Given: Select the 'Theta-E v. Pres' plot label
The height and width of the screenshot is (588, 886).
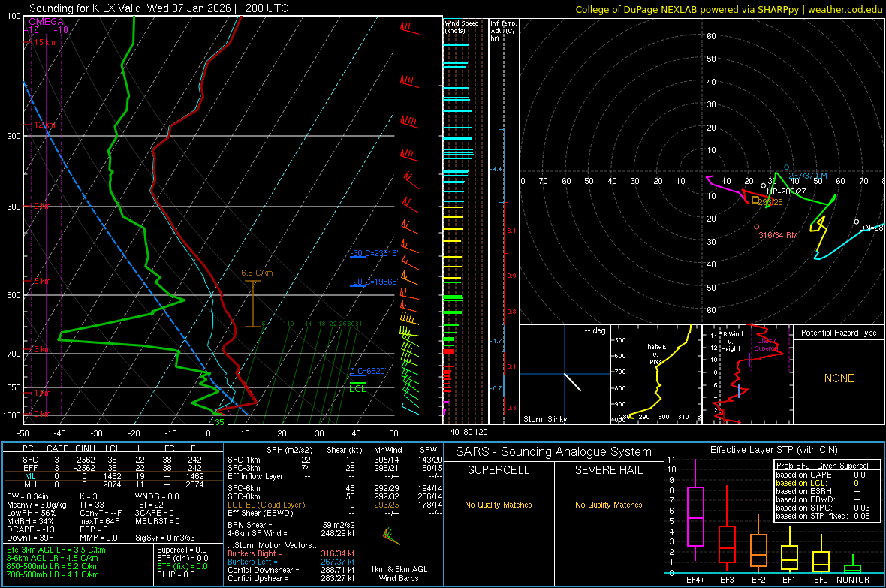Looking at the screenshot, I should tap(655, 354).
